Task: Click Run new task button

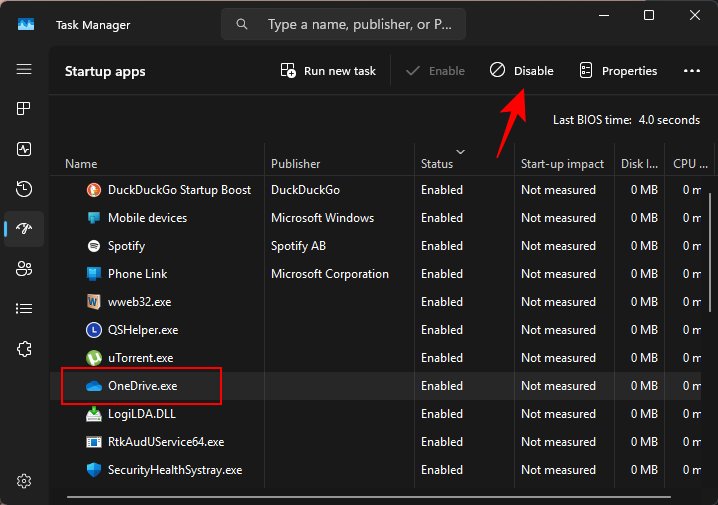Action: 328,71
